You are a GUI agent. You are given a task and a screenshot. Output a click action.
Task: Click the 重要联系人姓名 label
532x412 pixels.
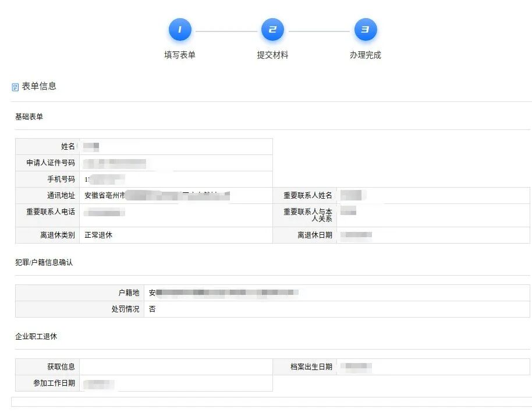tap(308, 196)
